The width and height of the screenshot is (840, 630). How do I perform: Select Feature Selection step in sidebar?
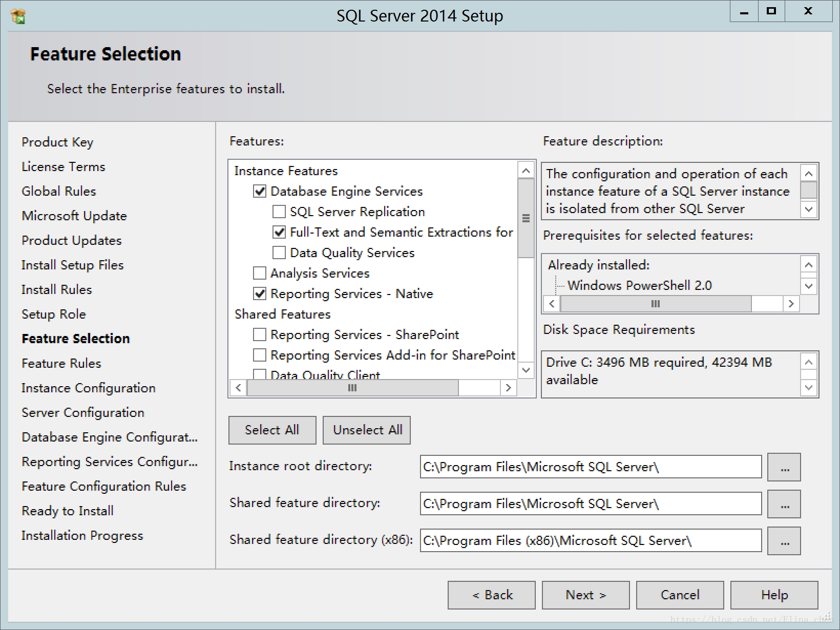point(76,339)
